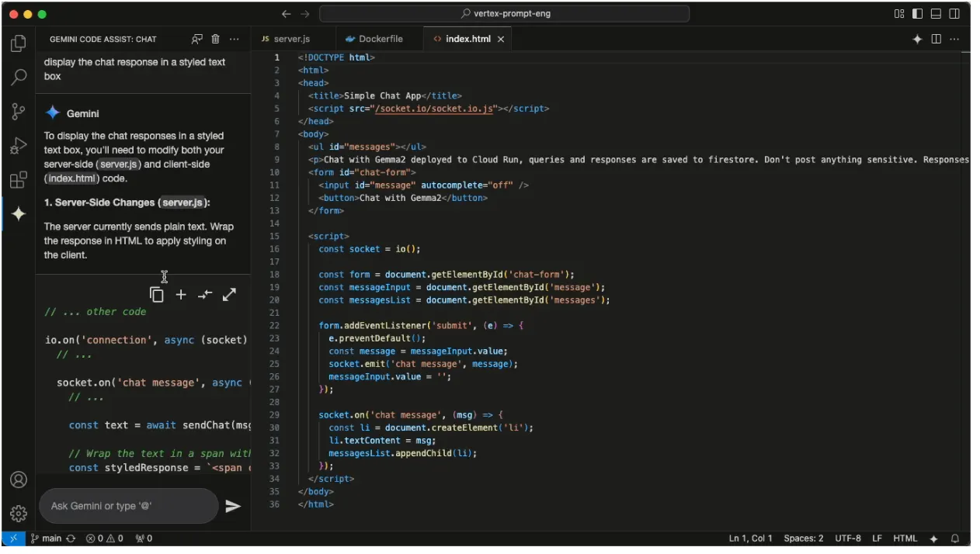Click the insert-at-cursor arrows icon
Screen dimensions: 980x554
(x=205, y=295)
